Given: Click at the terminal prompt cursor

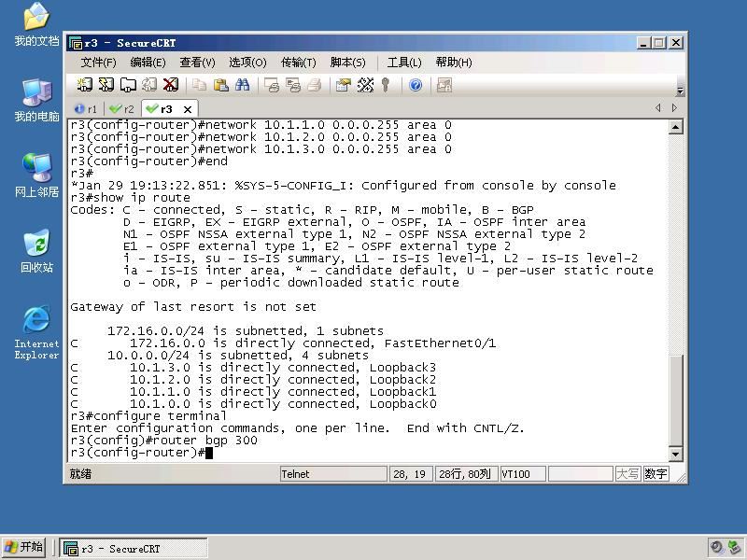Looking at the screenshot, I should tap(209, 453).
